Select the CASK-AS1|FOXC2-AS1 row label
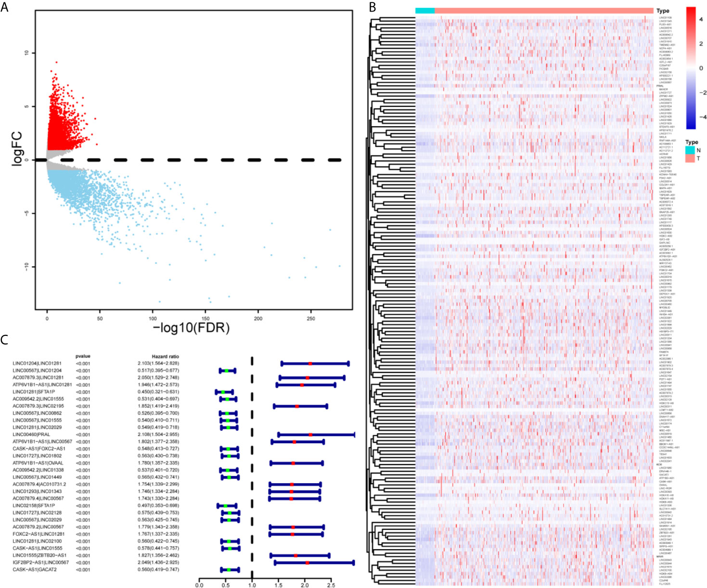The height and width of the screenshot is (588, 707). click(39, 449)
